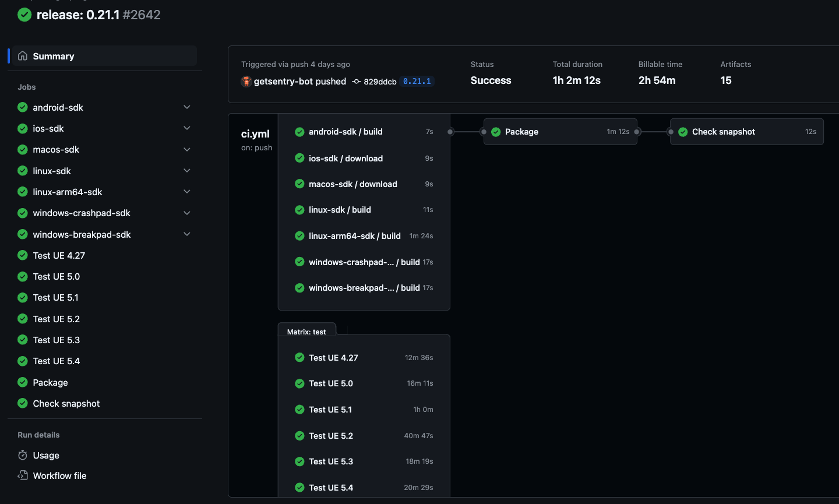
Task: Expand the windows-crashpad-sdk chevron
Action: pos(186,213)
